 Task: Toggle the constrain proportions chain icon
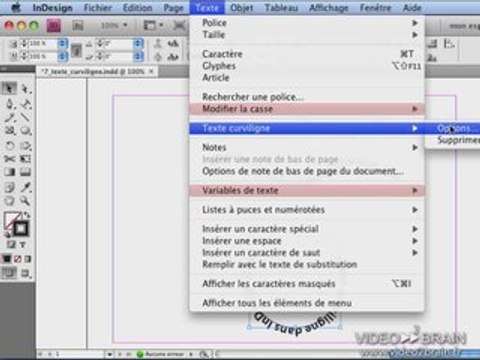(76, 50)
